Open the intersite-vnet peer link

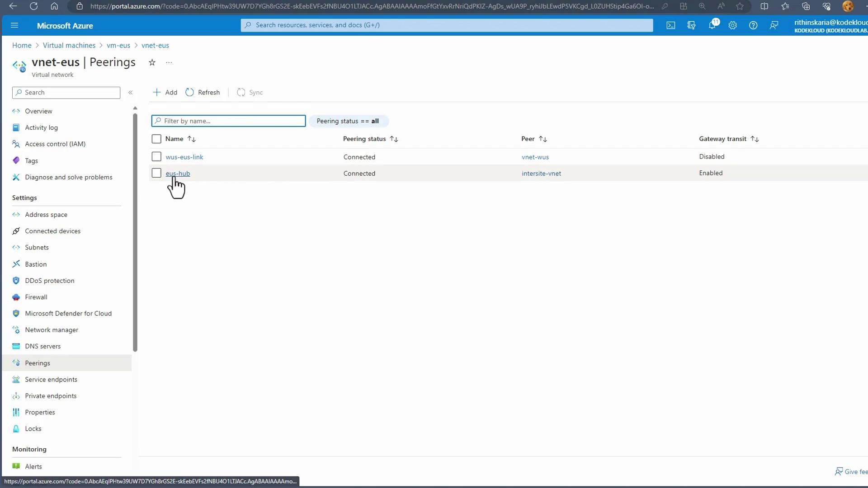coord(541,174)
